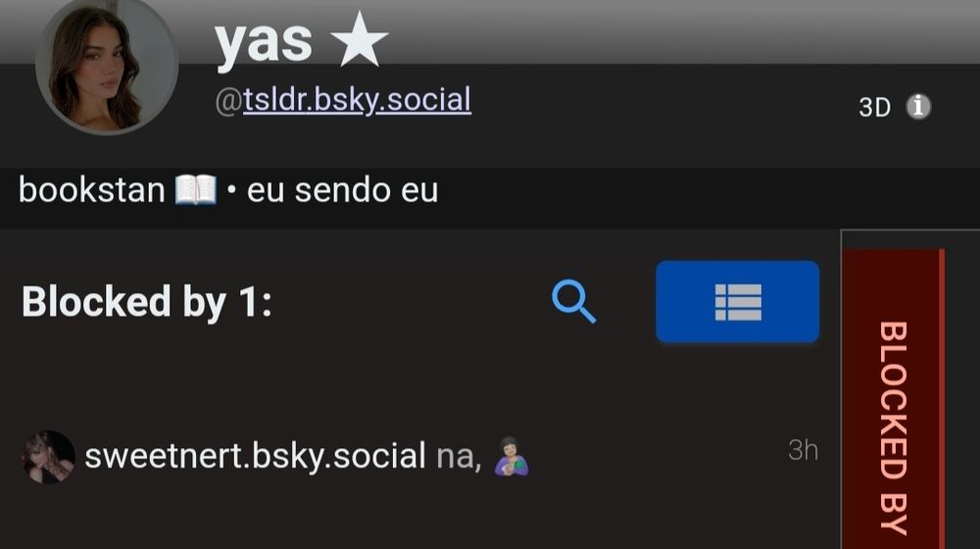Toggle the blue list view button

[x=738, y=302]
